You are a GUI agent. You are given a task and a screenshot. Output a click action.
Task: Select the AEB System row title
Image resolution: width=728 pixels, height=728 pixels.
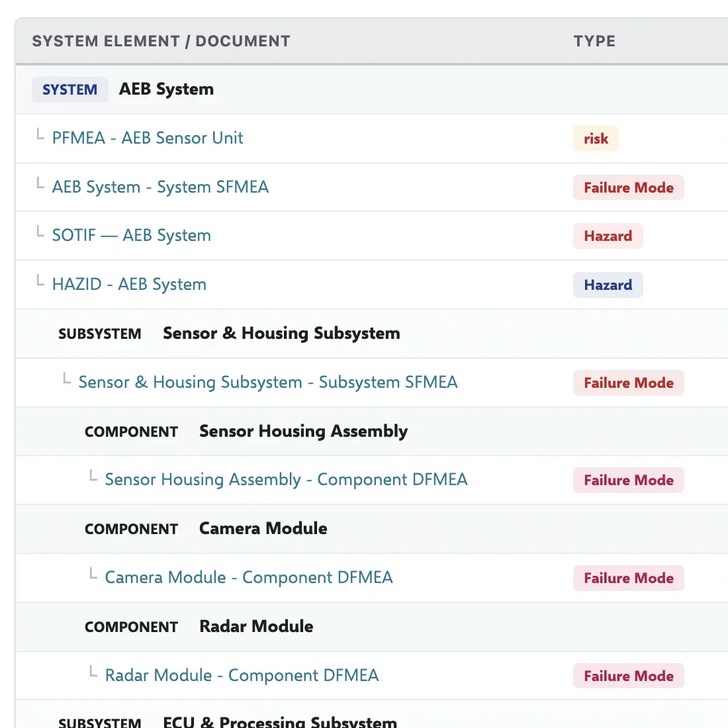pyautogui.click(x=166, y=89)
